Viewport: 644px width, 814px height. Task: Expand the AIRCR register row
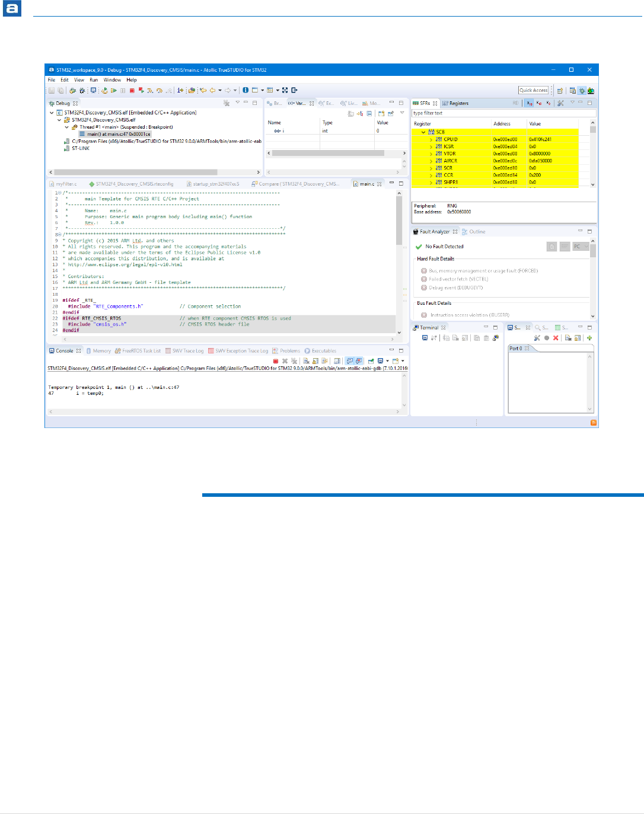coord(431,161)
